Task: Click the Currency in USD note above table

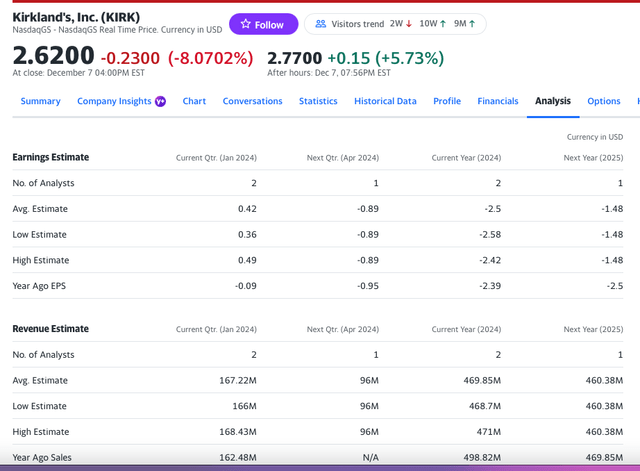Action: coord(595,137)
